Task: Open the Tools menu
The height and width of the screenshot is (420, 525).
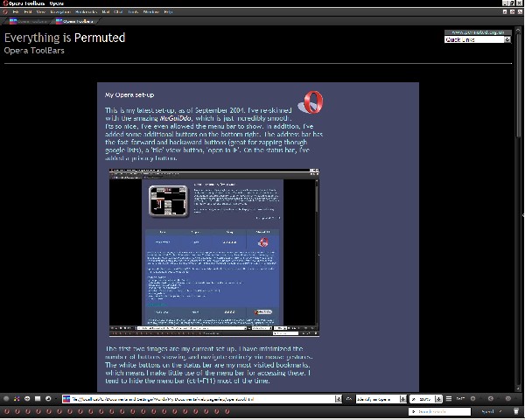Action: 133,12
